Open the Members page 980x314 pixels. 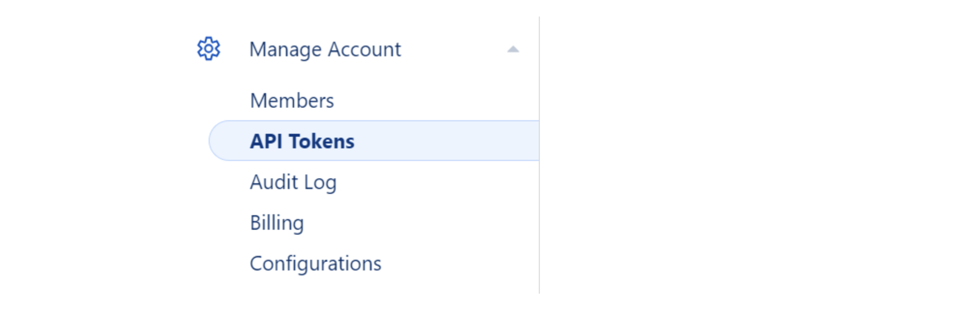click(x=292, y=101)
